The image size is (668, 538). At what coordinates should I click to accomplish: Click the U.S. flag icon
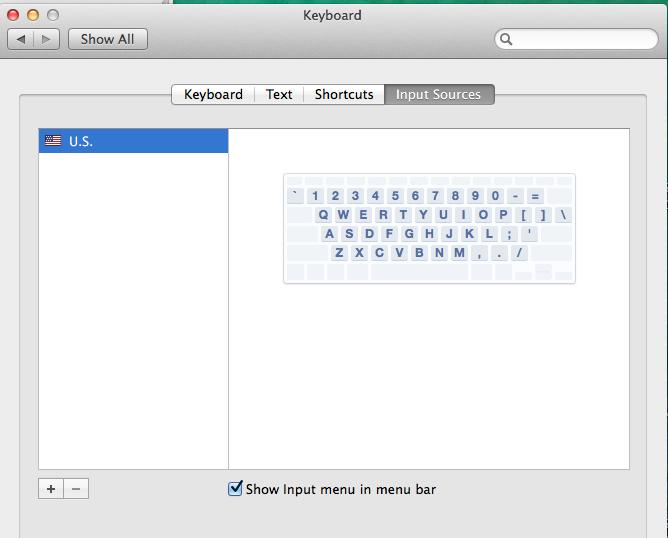click(53, 141)
